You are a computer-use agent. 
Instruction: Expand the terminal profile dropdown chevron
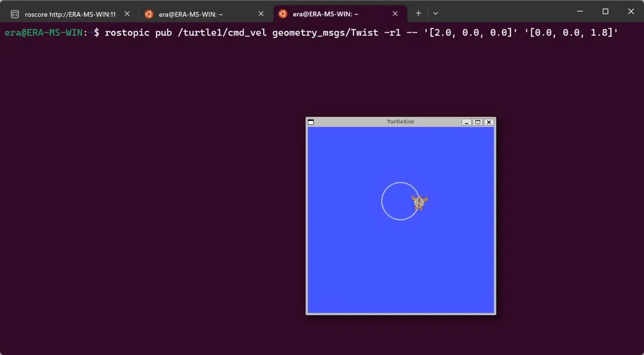tap(435, 13)
